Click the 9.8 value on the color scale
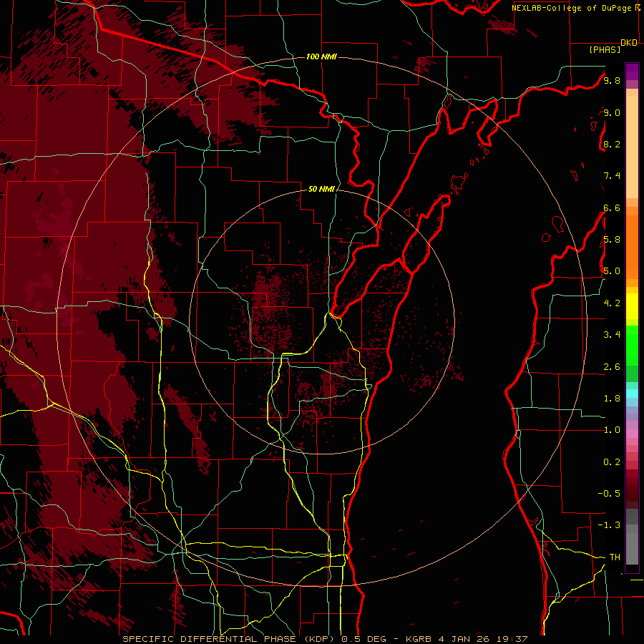This screenshot has height=644, width=644. (x=612, y=81)
